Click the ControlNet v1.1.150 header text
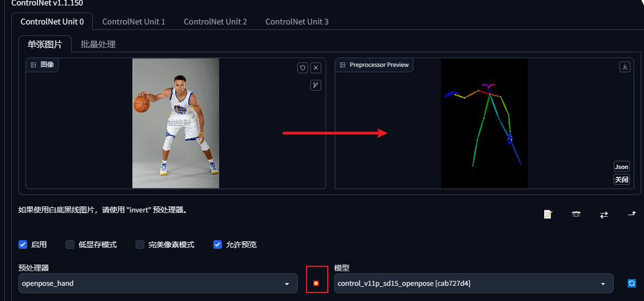This screenshot has height=301, width=644. (x=47, y=3)
